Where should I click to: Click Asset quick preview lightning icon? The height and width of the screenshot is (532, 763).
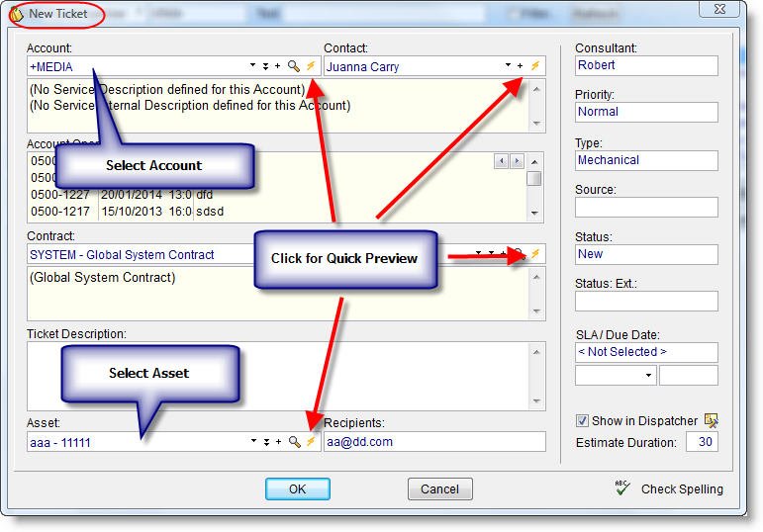[310, 442]
